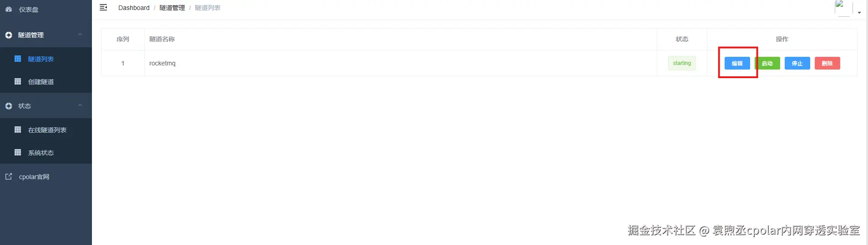The height and width of the screenshot is (245, 868).
Task: Click the external link icon beside cpolar官网
Action: coord(9,176)
